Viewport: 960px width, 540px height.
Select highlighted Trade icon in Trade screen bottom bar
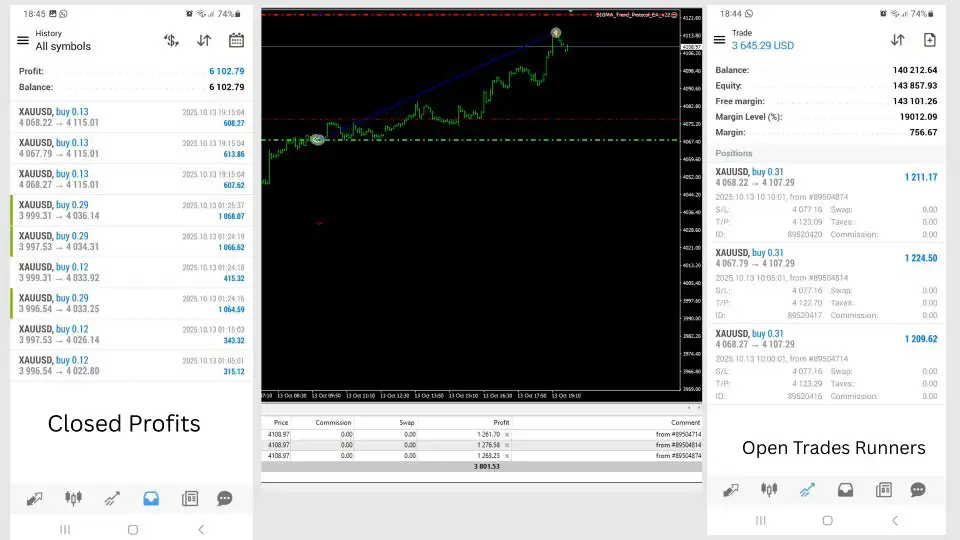point(807,490)
